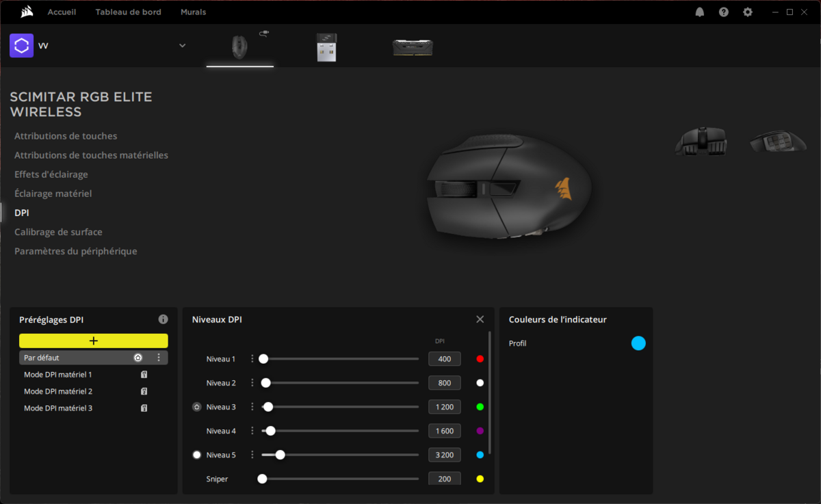Click memory icon for Mode DPI matériel 2

(x=144, y=392)
